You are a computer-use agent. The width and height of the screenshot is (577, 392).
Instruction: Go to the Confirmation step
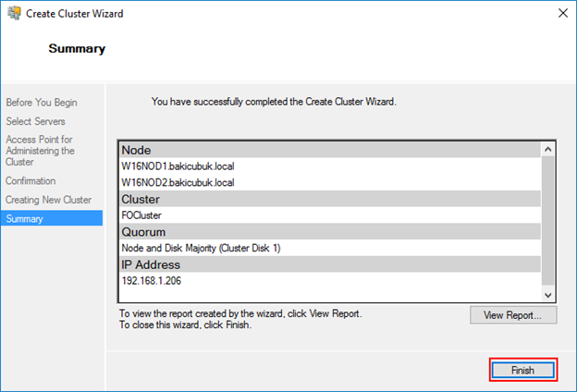pos(31,180)
